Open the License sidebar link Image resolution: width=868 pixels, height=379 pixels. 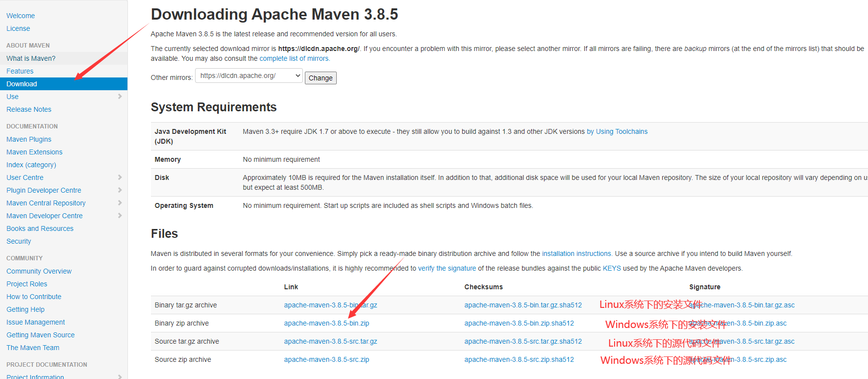pyautogui.click(x=18, y=28)
